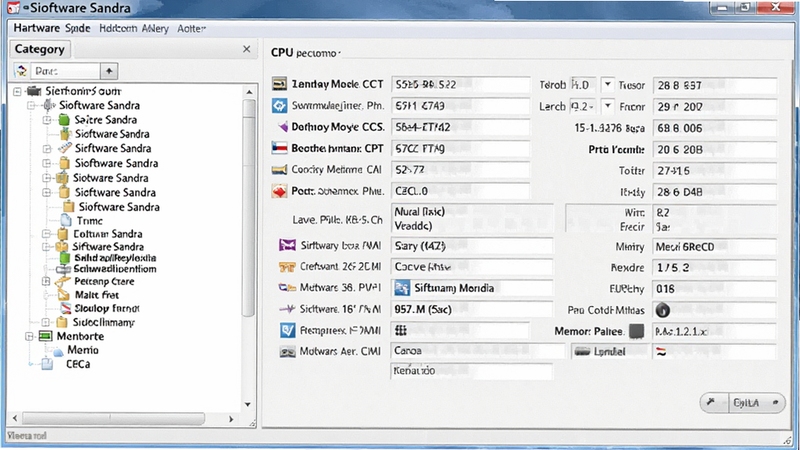The width and height of the screenshot is (800, 450).
Task: Click the Cocve field
Action: click(472, 267)
